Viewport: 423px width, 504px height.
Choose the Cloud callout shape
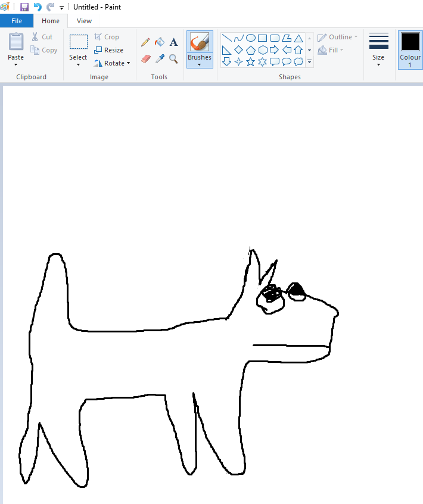coord(298,62)
